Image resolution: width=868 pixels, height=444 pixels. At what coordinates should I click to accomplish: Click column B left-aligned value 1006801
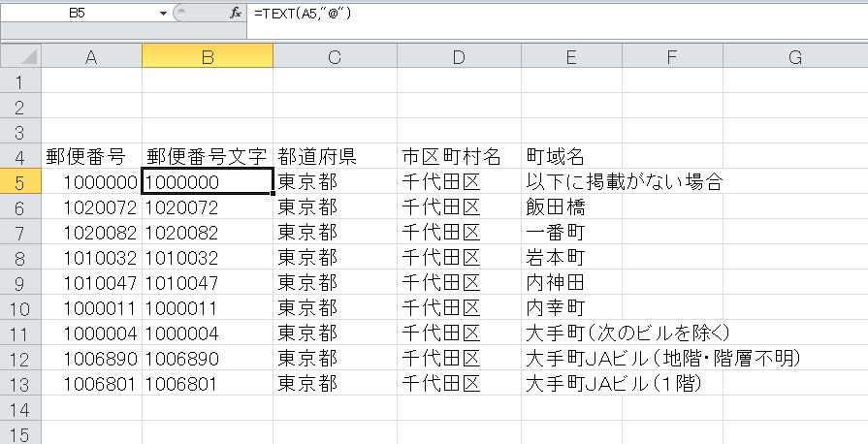point(208,383)
